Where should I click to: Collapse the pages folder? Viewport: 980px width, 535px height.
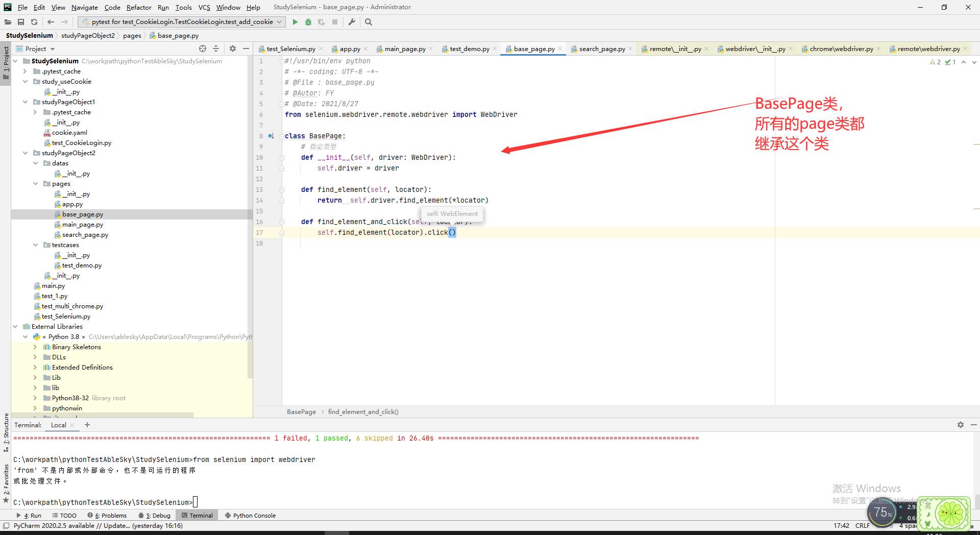[x=35, y=183]
